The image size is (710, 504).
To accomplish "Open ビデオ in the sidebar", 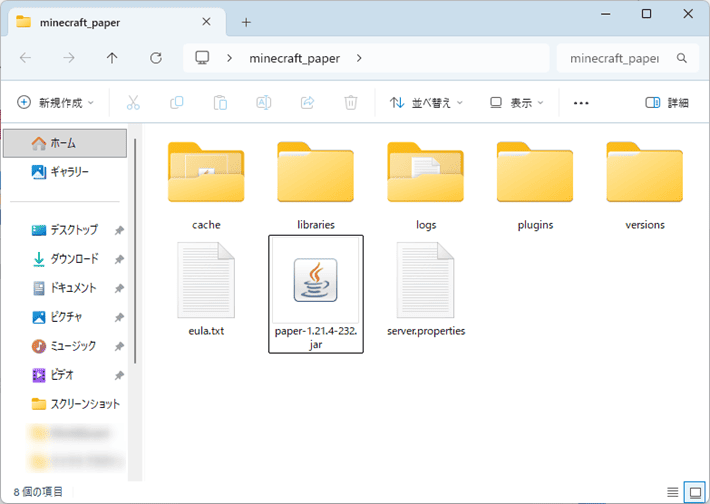I will [x=65, y=375].
